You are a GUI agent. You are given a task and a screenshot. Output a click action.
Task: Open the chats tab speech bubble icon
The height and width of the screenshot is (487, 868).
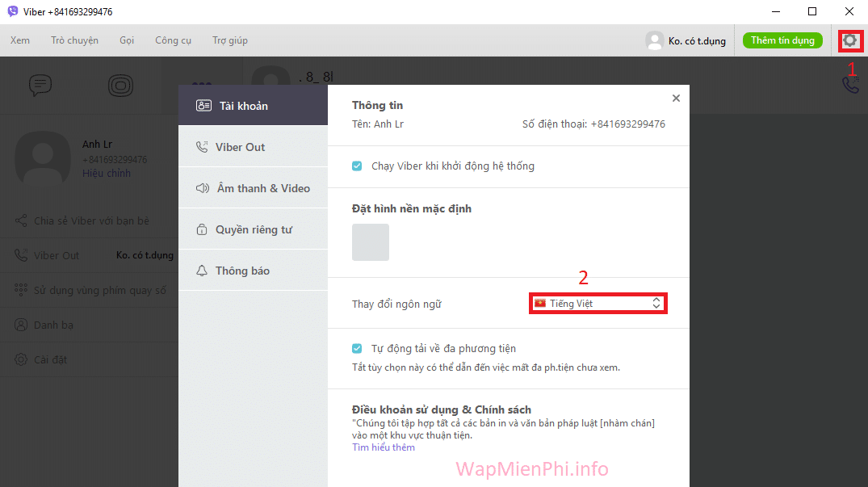coord(40,86)
